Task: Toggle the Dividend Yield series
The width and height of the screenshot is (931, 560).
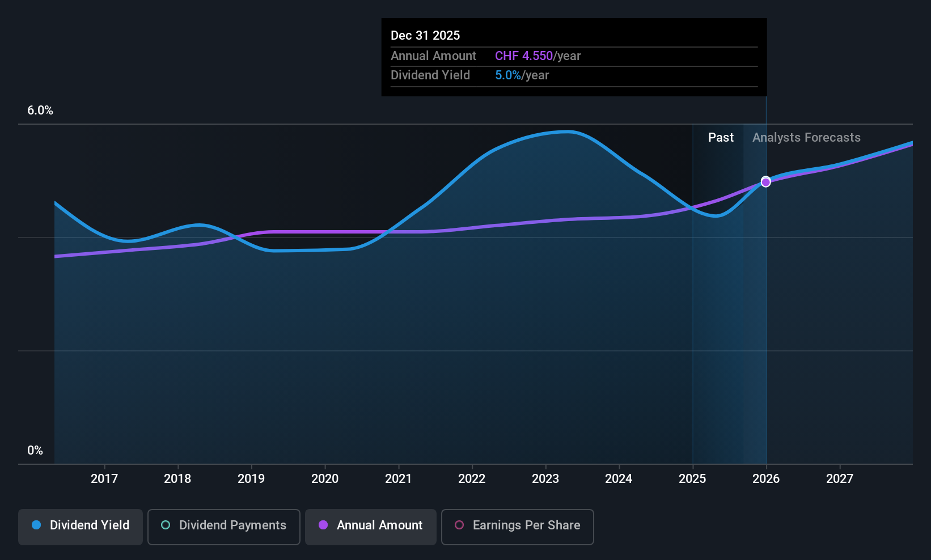Action: point(81,527)
